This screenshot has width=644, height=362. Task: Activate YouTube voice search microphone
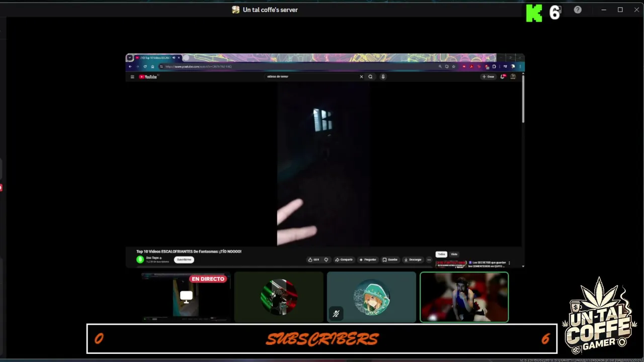383,77
